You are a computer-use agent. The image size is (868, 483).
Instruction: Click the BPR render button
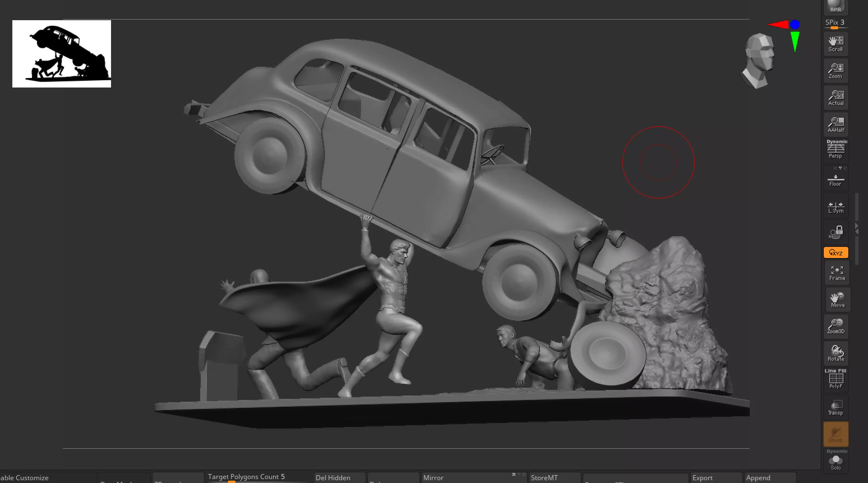pyautogui.click(x=835, y=7)
